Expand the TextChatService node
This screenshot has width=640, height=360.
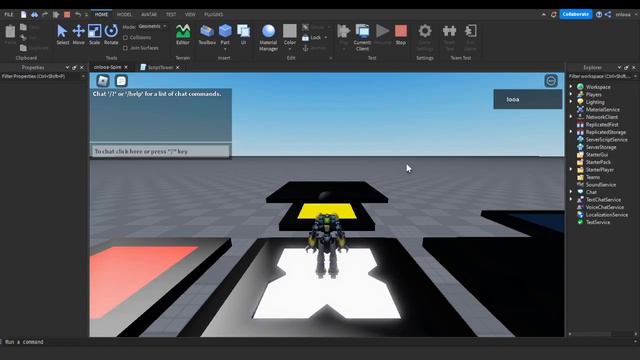(x=571, y=199)
